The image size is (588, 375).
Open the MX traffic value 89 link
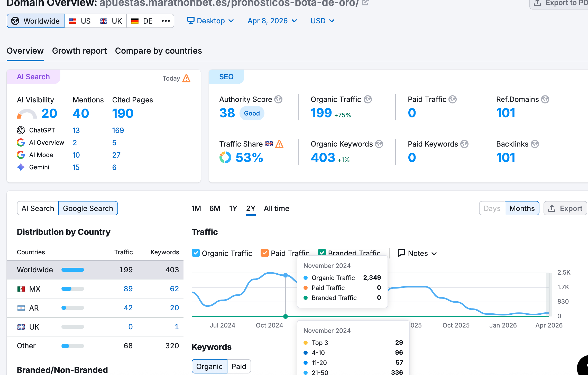pyautogui.click(x=128, y=289)
